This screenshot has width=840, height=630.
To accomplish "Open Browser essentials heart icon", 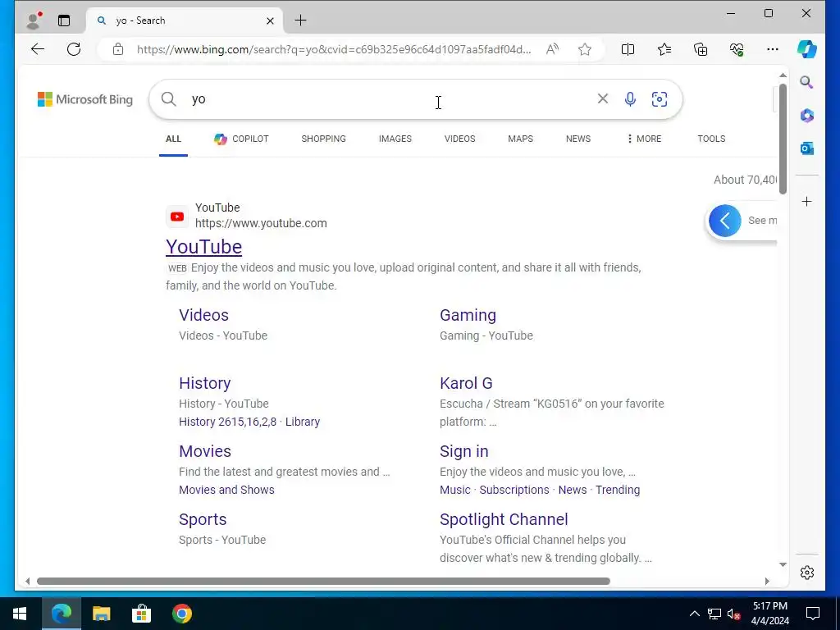I will tap(737, 49).
